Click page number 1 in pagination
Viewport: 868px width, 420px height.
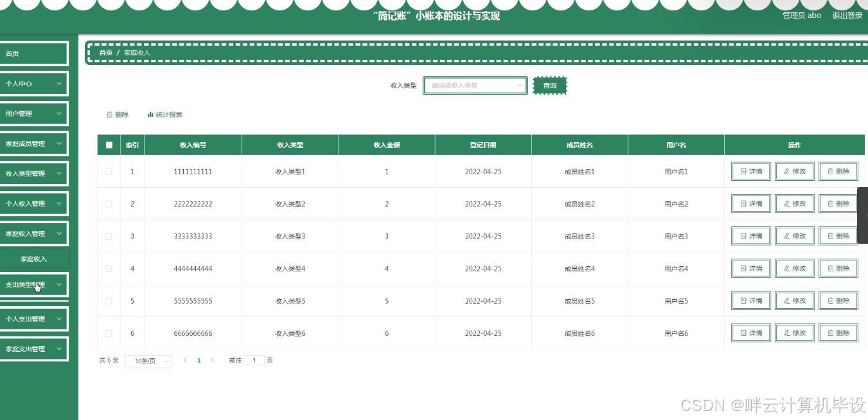199,360
